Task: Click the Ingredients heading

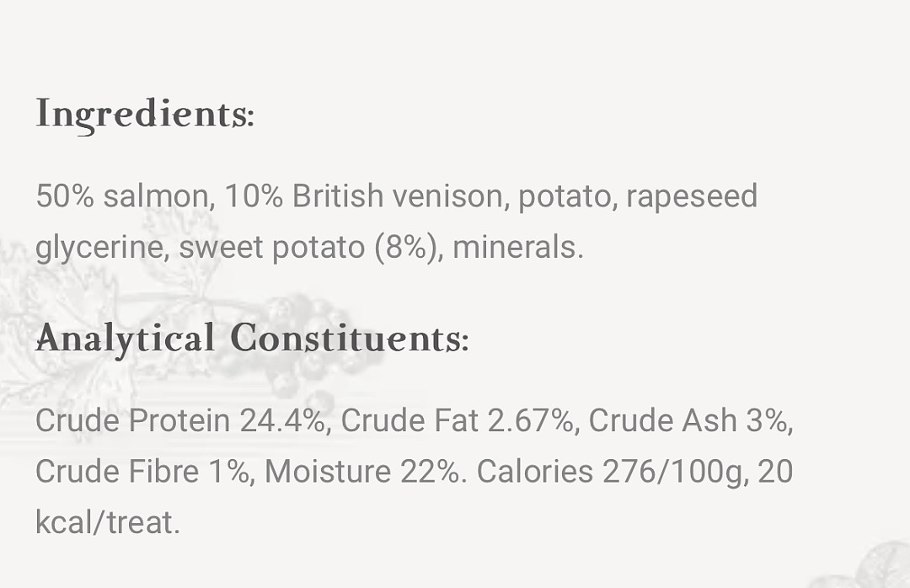Action: tap(145, 115)
